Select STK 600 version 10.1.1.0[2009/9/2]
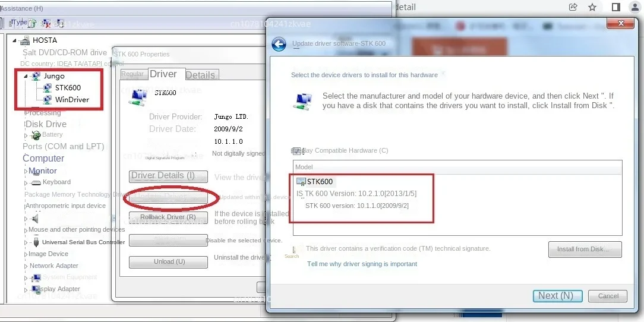This screenshot has width=644, height=322. [357, 206]
